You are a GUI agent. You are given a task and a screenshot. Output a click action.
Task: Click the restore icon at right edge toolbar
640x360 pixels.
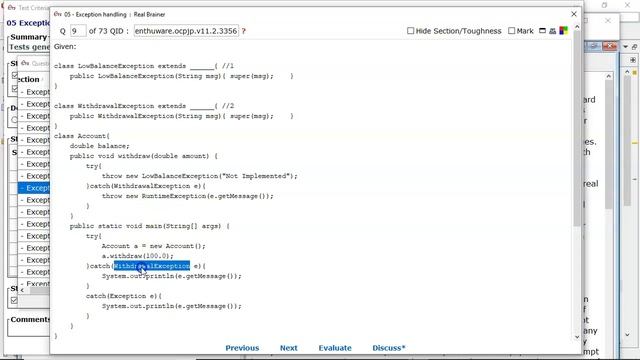(x=634, y=47)
